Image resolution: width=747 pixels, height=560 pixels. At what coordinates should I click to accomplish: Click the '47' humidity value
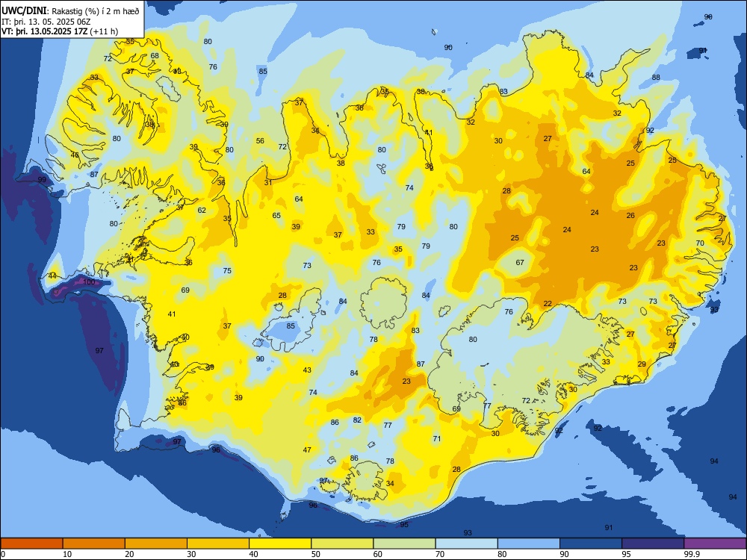[307, 450]
